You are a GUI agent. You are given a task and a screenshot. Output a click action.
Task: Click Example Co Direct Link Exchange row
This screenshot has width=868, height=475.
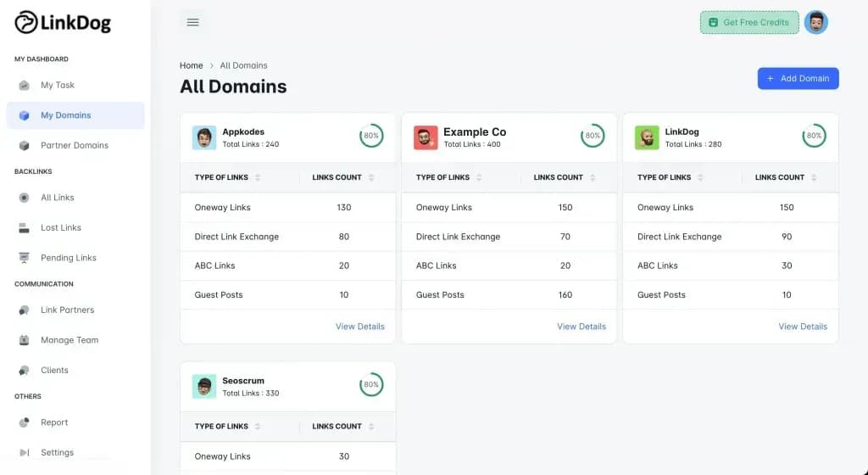[509, 237]
